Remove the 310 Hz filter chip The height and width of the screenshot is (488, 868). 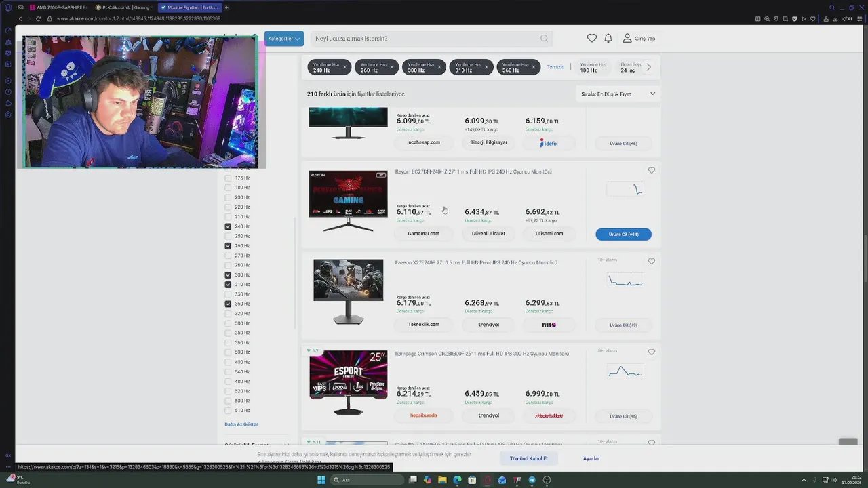click(487, 67)
